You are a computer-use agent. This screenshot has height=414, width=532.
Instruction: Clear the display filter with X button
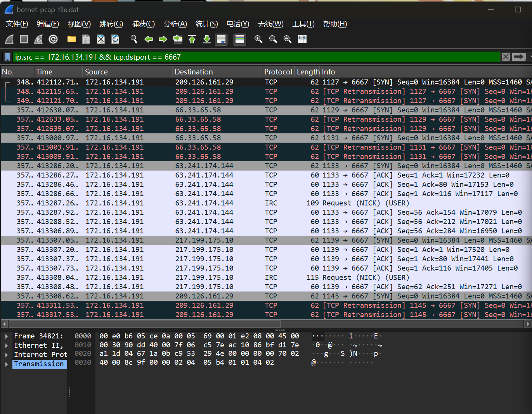tap(506, 57)
